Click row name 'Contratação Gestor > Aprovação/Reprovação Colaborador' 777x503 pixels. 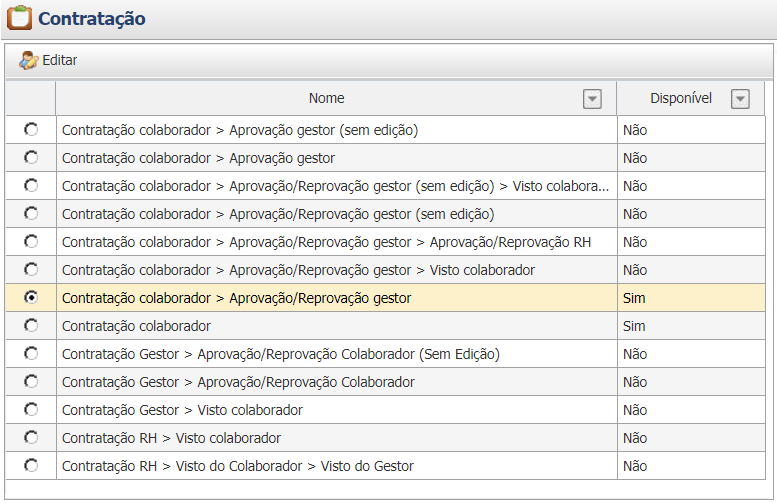tap(238, 382)
